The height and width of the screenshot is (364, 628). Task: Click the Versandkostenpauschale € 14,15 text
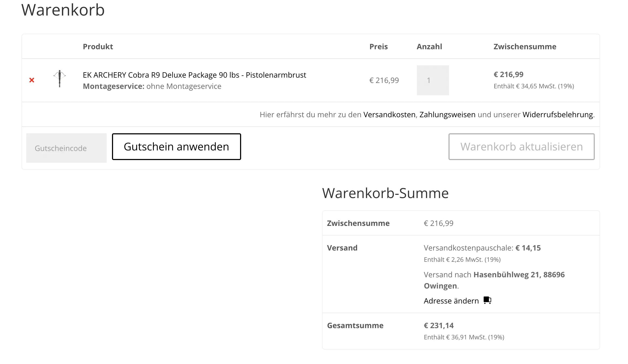482,248
